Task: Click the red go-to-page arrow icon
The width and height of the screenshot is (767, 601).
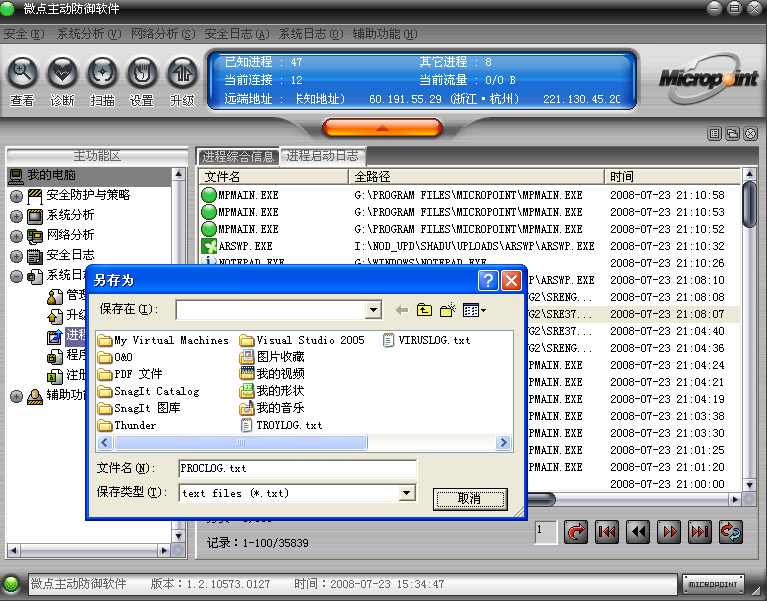Action: (x=576, y=532)
